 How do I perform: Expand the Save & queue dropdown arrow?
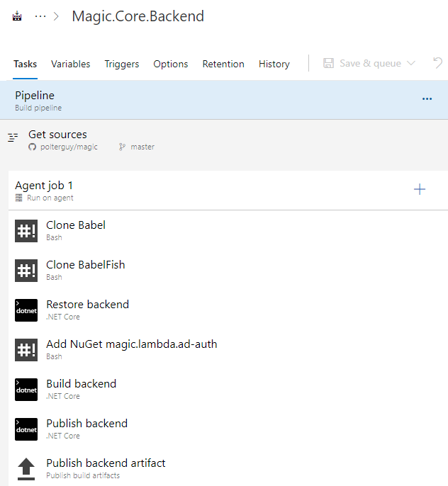pos(411,64)
